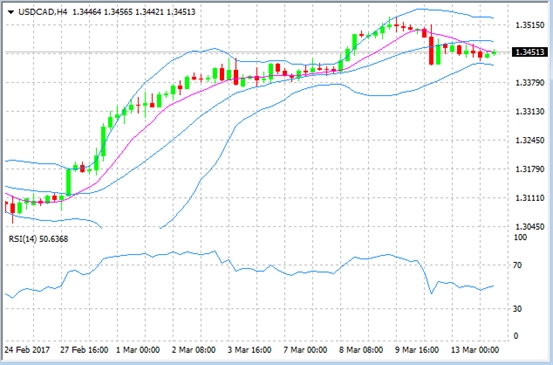Select the 3 Mar 16:00 time label

click(249, 350)
